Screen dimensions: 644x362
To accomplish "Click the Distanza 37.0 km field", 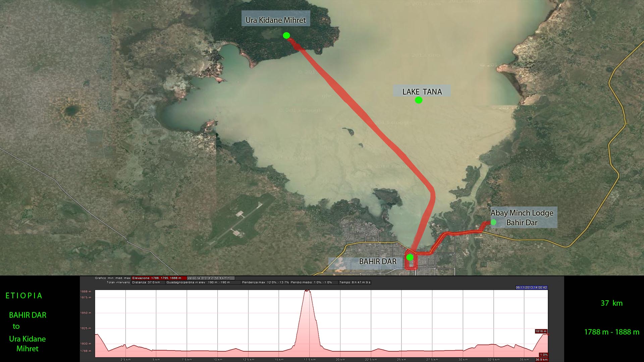I will [x=148, y=282].
